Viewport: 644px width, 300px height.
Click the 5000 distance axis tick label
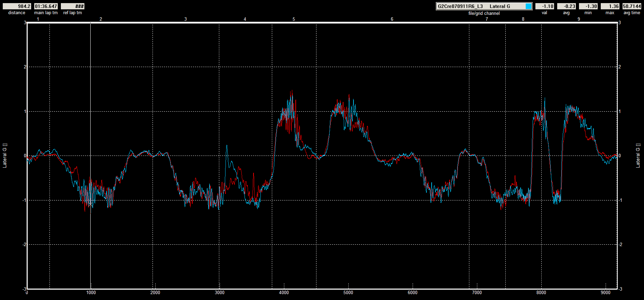(348, 293)
